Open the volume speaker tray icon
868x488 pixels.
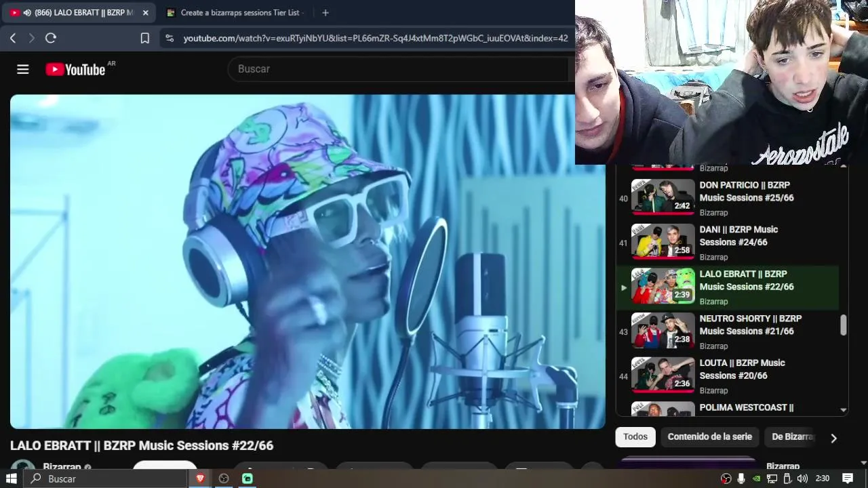(802, 479)
